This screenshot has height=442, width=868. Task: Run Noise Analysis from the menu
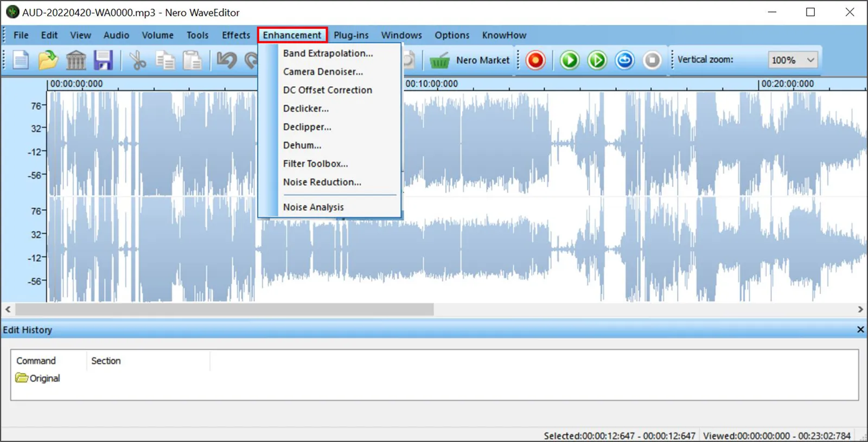(329, 207)
